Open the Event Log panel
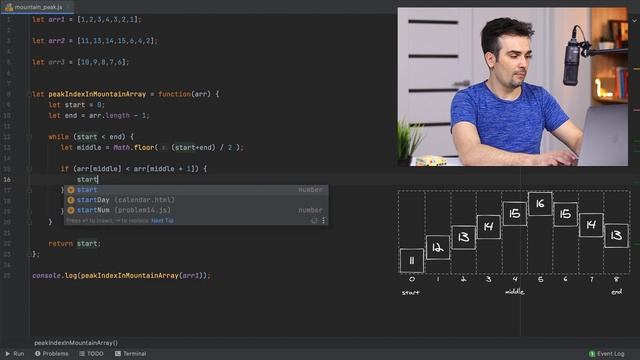The image size is (640, 360). 607,353
